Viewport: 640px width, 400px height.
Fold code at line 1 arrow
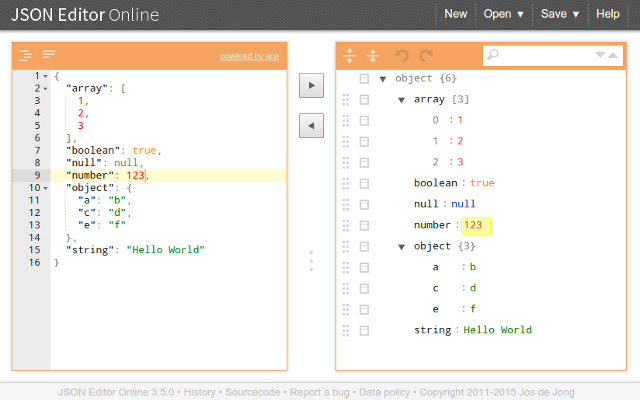tap(46, 76)
